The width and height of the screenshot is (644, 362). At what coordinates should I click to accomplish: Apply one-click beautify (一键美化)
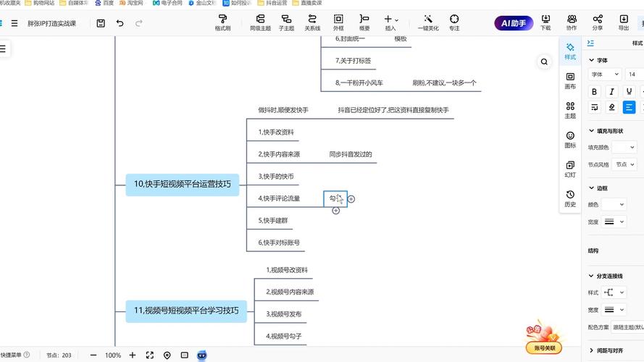coord(428,22)
